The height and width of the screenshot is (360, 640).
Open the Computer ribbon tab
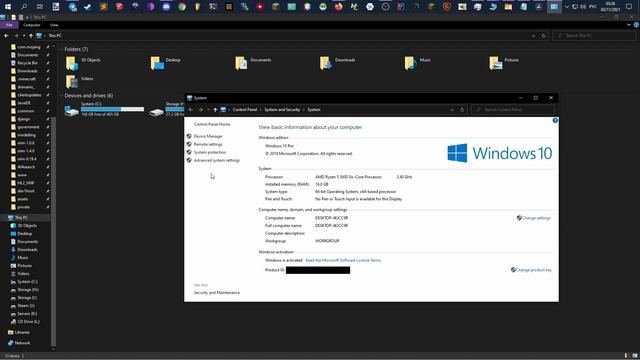click(x=31, y=25)
